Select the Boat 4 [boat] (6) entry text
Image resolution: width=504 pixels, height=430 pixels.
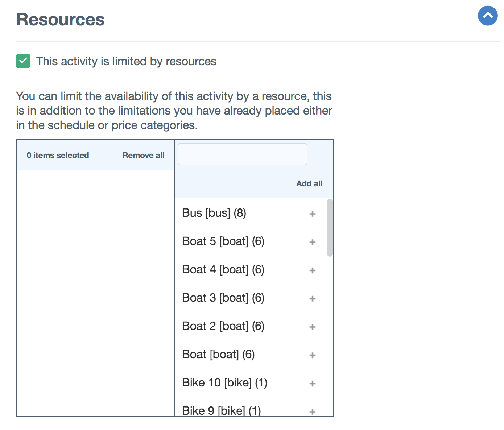(x=223, y=270)
